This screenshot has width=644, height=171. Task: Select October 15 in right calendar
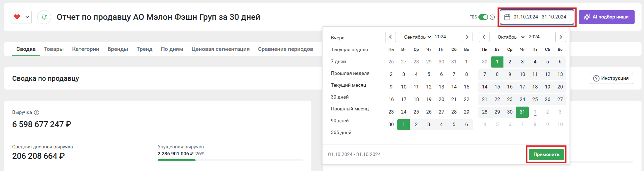tap(497, 87)
